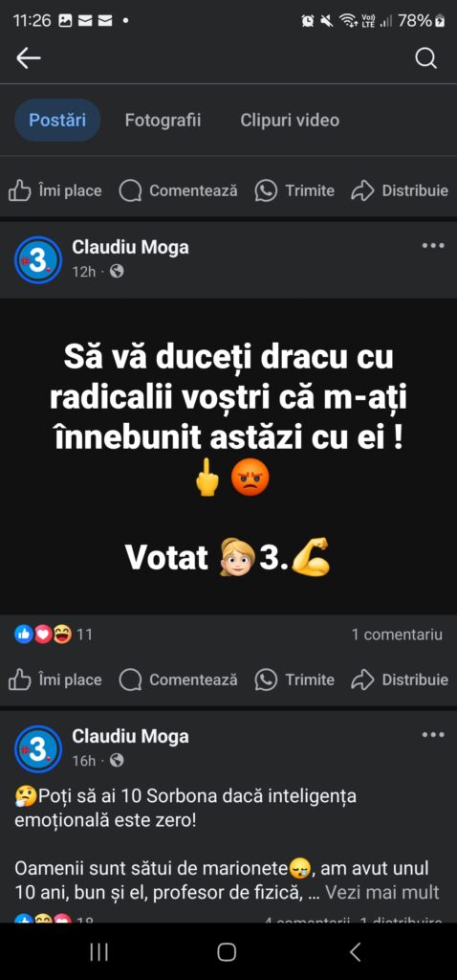
Task: Switch to the Clipuri video tab
Action: [290, 120]
